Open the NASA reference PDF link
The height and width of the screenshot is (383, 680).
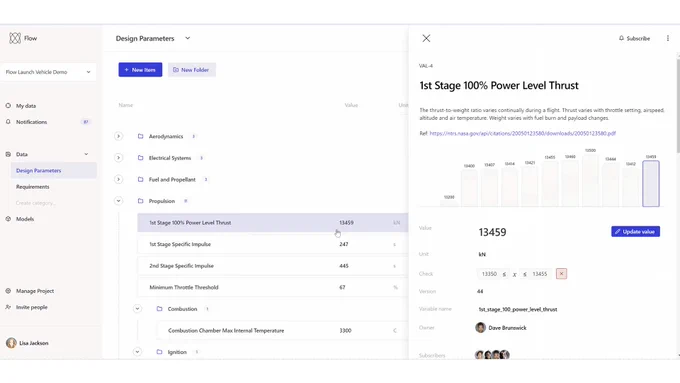point(523,134)
